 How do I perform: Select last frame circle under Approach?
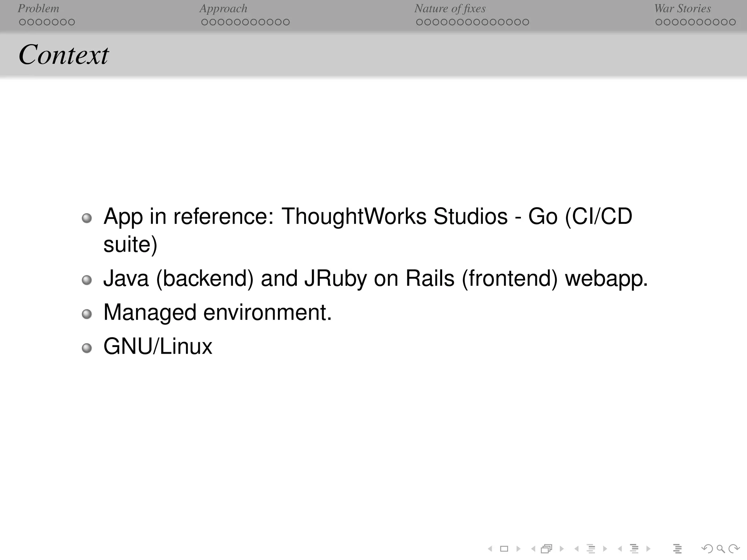click(x=286, y=22)
